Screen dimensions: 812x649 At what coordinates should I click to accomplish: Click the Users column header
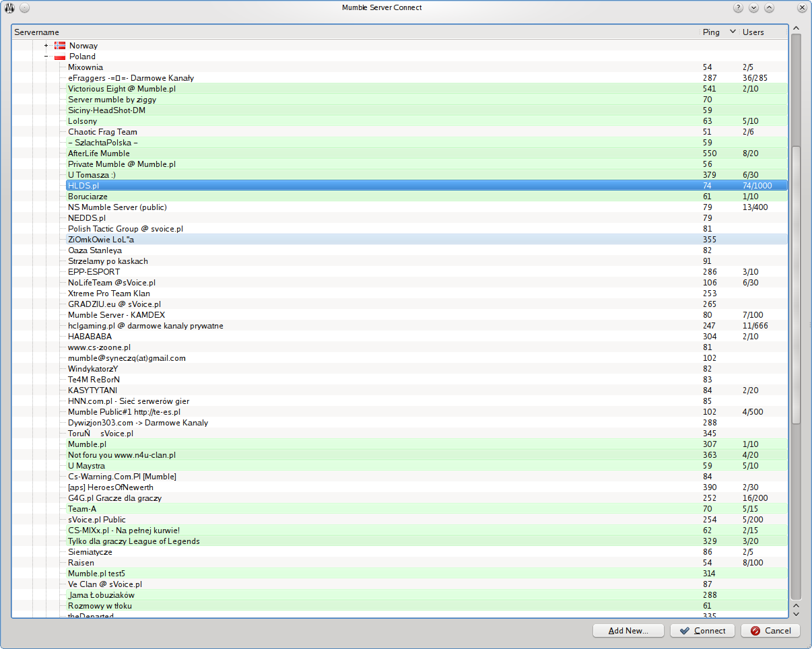click(753, 32)
